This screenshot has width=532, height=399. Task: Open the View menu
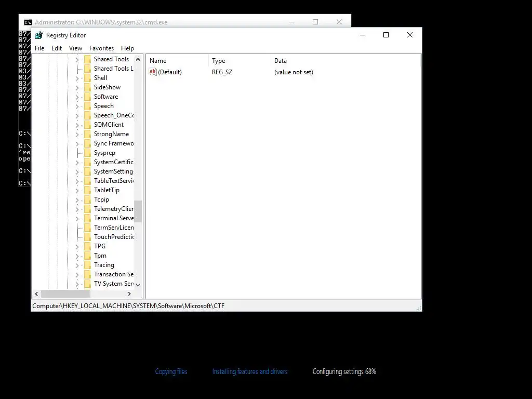coord(75,48)
